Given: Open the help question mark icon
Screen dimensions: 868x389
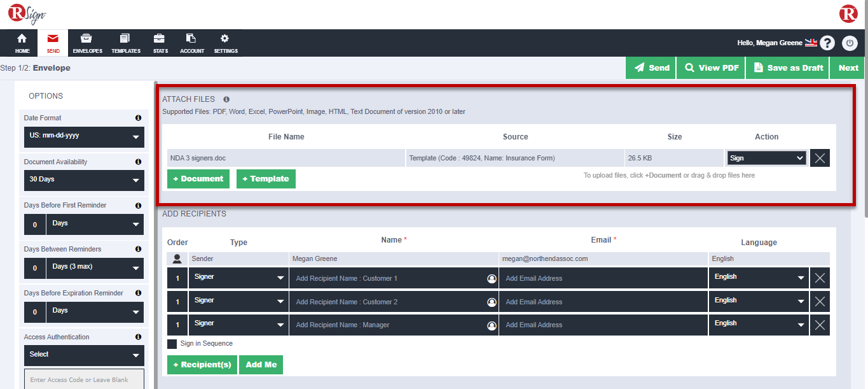Looking at the screenshot, I should click(x=827, y=43).
